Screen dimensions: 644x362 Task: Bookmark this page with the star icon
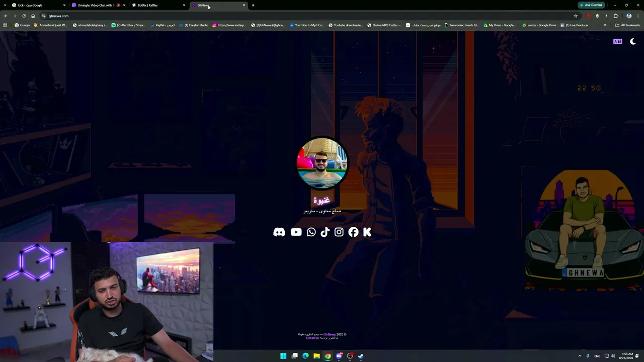coord(576,16)
